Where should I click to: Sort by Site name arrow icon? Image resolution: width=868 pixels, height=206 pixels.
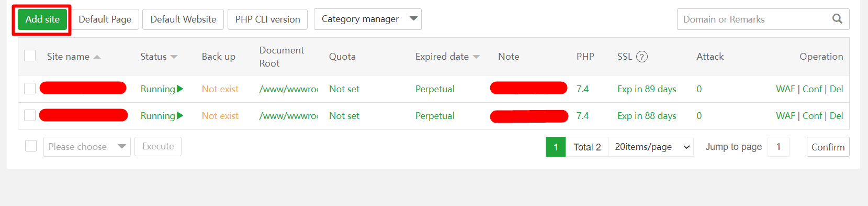pos(97,57)
